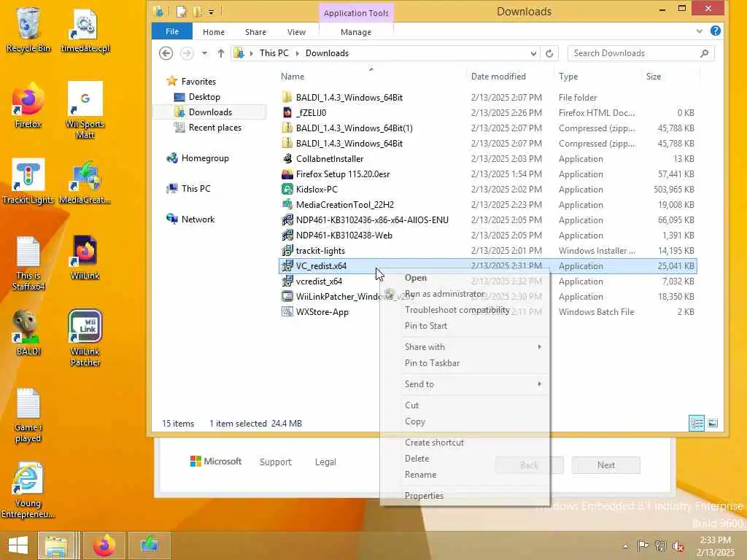Switch to large icons view layout
Screen dimensions: 747x560
713,423
